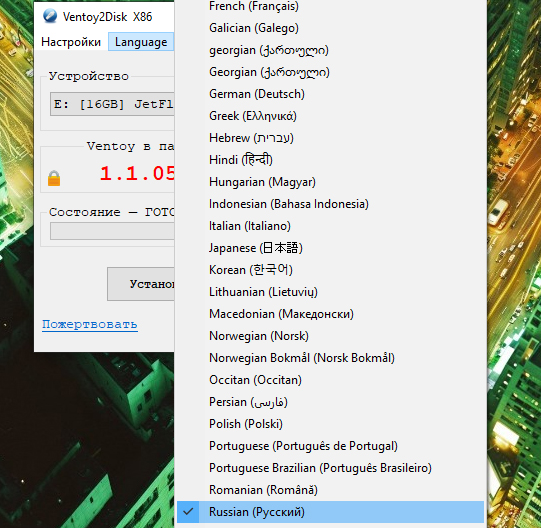Pick Persian language option

tap(330, 402)
